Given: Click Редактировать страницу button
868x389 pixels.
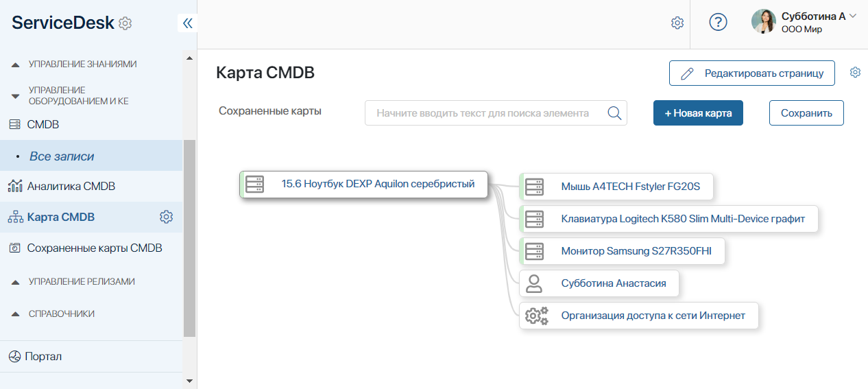Looking at the screenshot, I should 752,73.
